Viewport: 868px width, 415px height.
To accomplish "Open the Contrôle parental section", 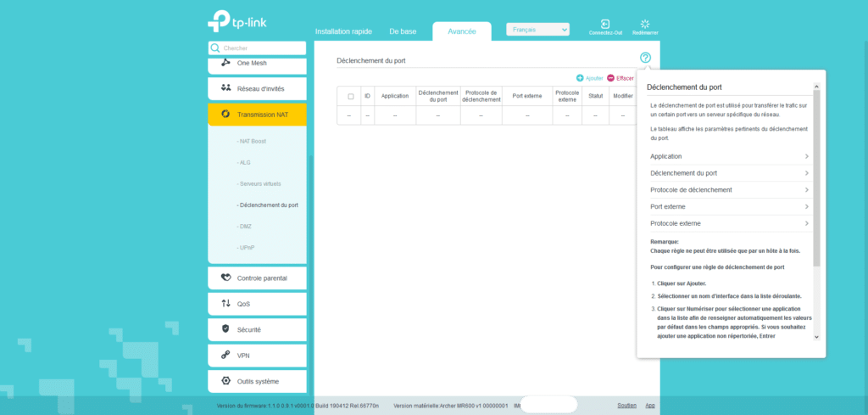I will [257, 278].
